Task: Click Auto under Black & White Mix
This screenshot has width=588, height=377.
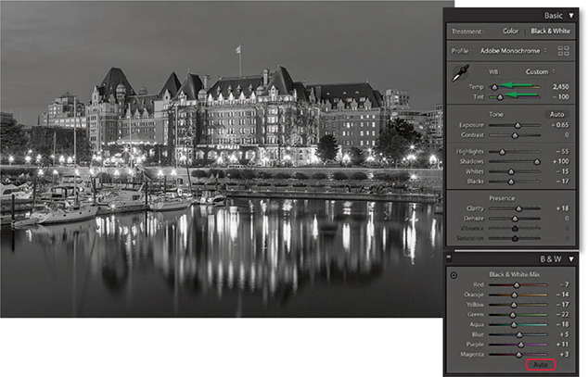Action: coord(541,365)
